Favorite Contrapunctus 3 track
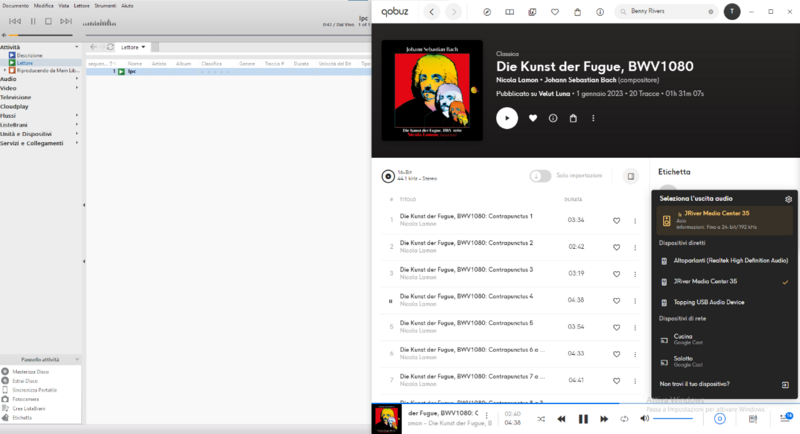The image size is (800, 434). (616, 274)
